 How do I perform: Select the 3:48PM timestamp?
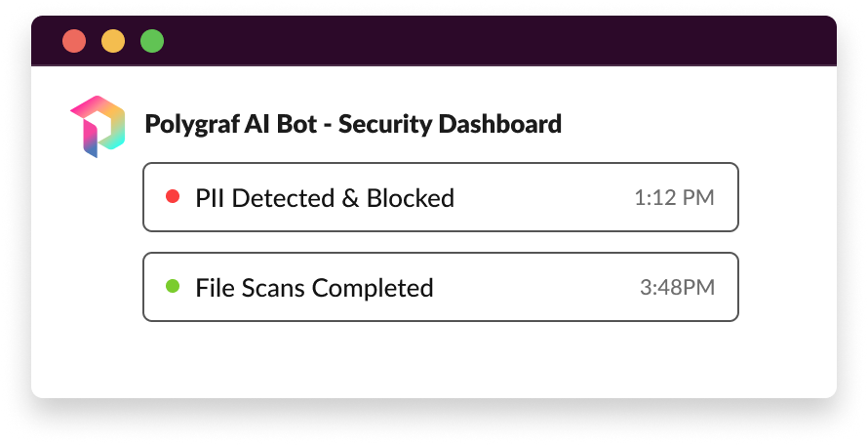[x=677, y=288]
